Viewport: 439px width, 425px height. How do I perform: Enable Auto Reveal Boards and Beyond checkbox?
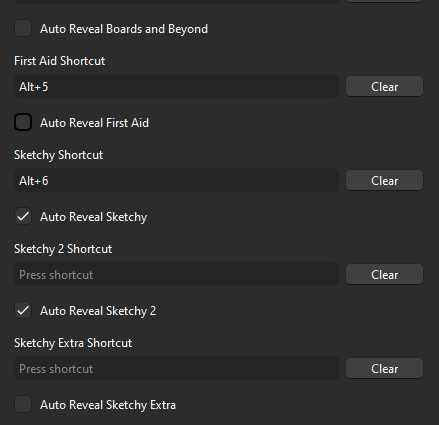pyautogui.click(x=23, y=28)
